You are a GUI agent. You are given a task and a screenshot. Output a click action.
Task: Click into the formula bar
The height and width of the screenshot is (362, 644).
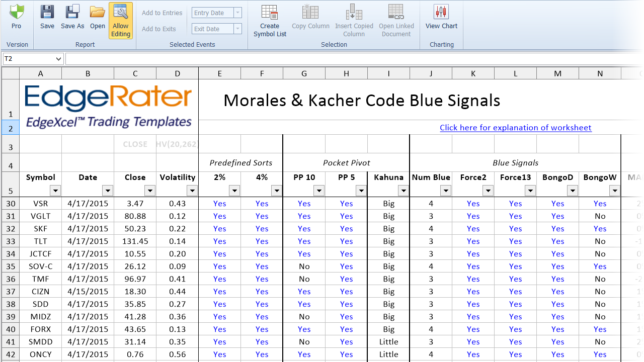click(x=354, y=59)
